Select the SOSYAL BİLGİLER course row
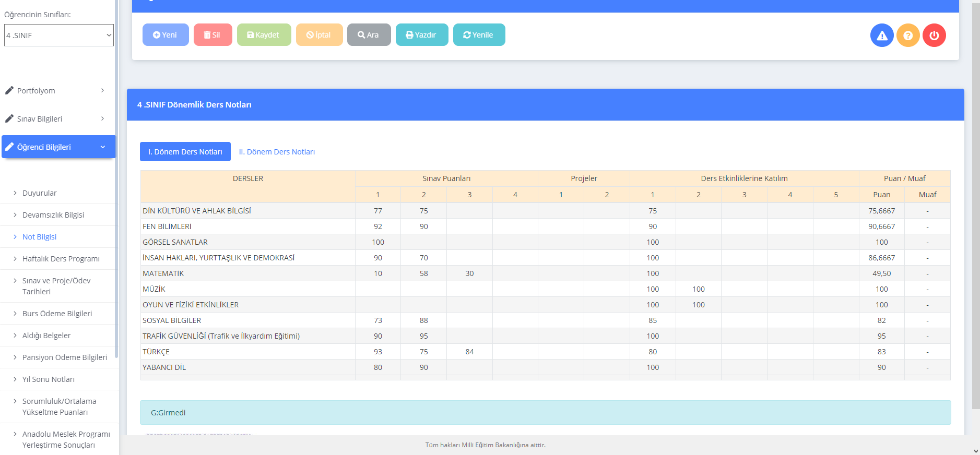980x455 pixels. 546,320
